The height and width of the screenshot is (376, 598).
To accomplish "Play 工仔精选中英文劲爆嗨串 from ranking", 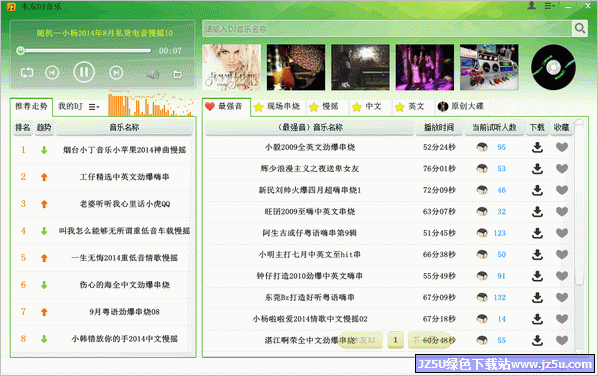I will (124, 177).
